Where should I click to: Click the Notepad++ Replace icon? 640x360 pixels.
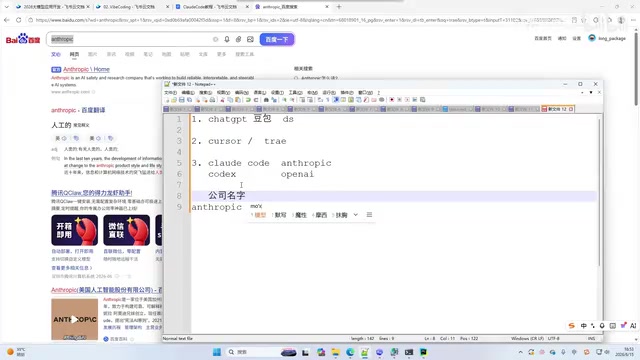[274, 100]
